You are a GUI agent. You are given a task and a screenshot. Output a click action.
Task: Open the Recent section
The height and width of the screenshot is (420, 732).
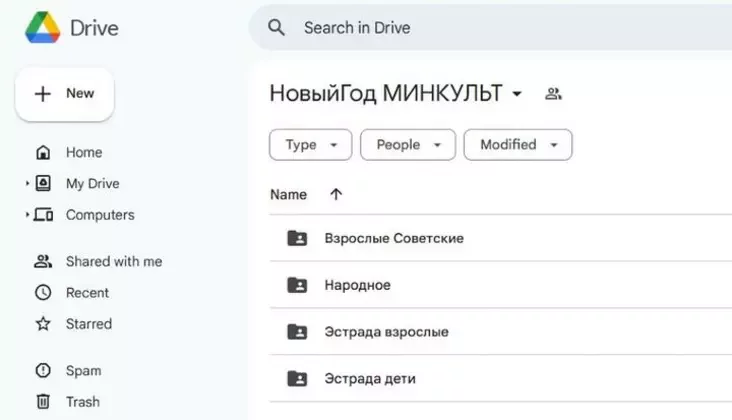coord(87,293)
